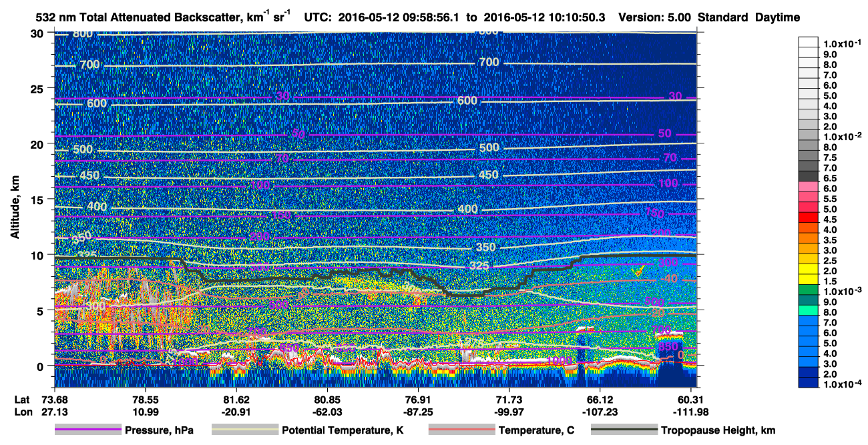Image resolution: width=868 pixels, height=445 pixels.
Task: Click the dark Tropopause Height legend line sample
Action: (x=624, y=430)
